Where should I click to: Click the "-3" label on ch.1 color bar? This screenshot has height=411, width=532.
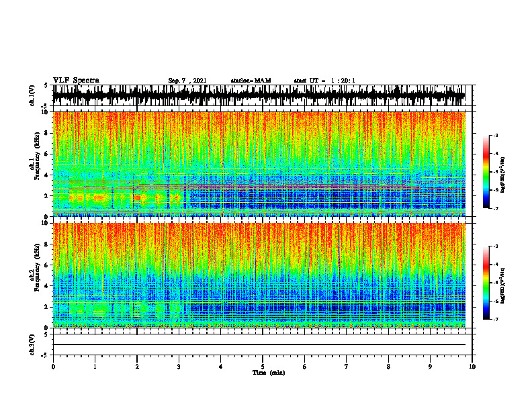(x=496, y=135)
